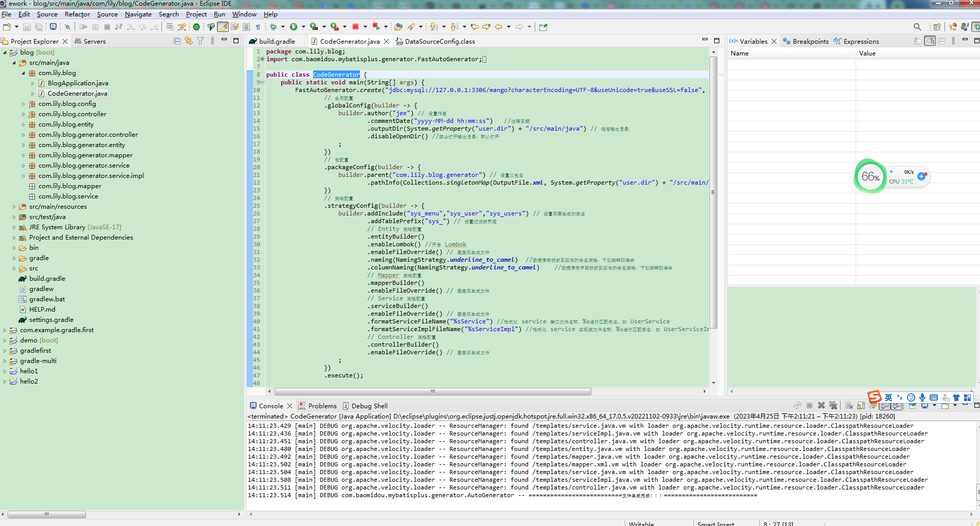Select CodeGenerator.java in Project Explorer
980x526 pixels.
(77, 94)
